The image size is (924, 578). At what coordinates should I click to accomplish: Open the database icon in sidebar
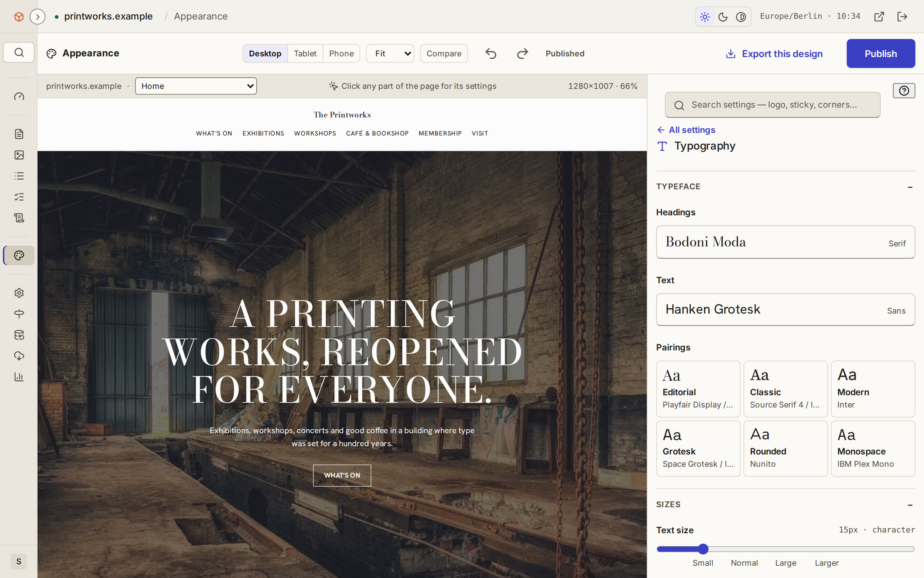(x=19, y=335)
